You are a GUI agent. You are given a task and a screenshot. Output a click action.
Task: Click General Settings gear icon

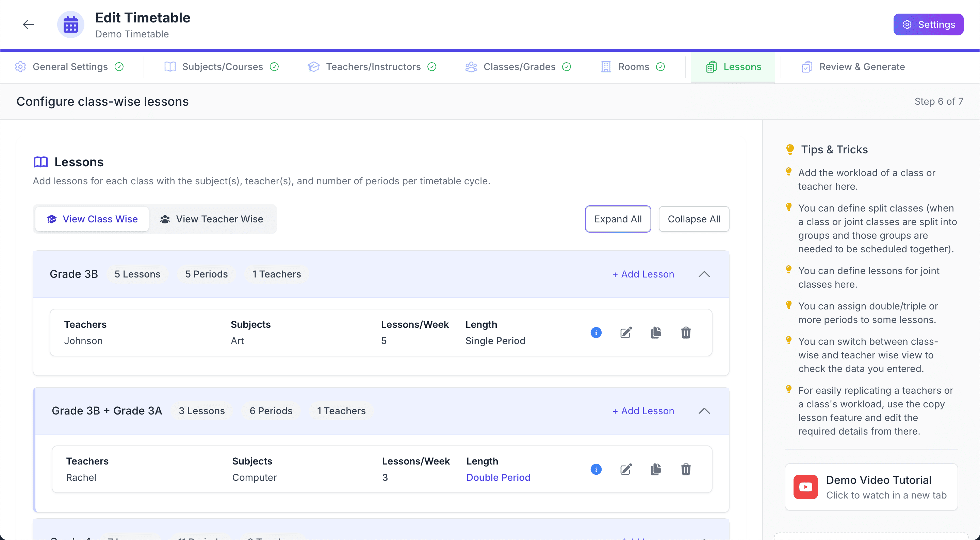[x=20, y=67]
